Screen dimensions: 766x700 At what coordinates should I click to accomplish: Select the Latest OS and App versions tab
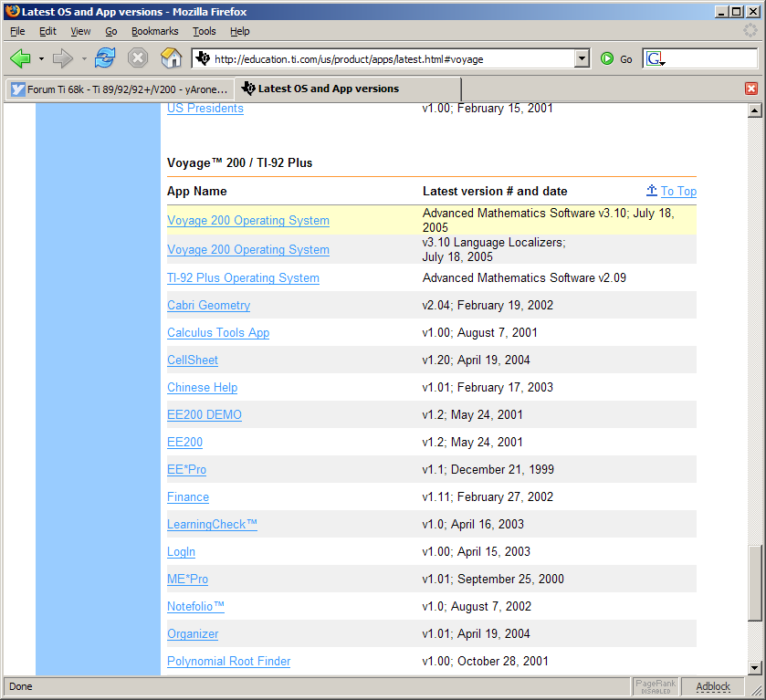coord(347,89)
